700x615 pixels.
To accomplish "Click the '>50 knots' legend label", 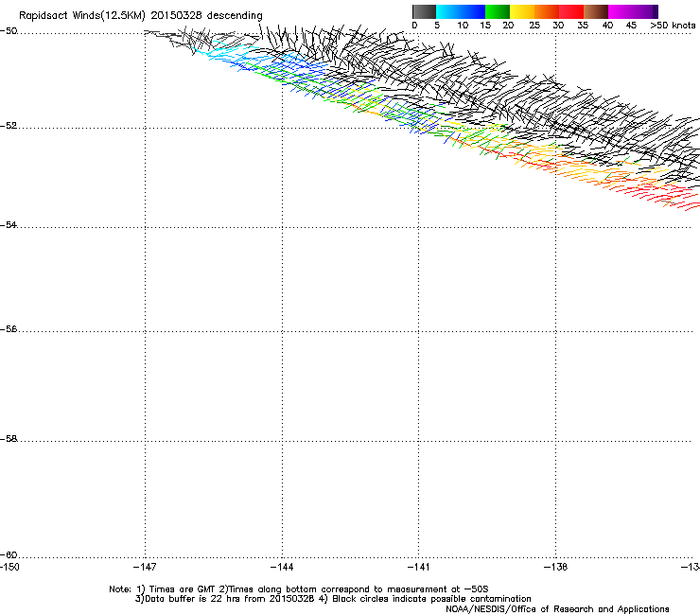I will tap(673, 26).
